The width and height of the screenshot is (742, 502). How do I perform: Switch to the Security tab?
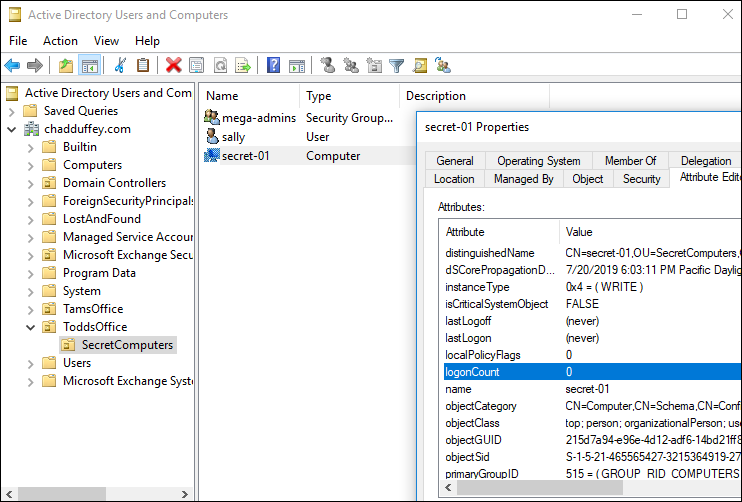(641, 179)
